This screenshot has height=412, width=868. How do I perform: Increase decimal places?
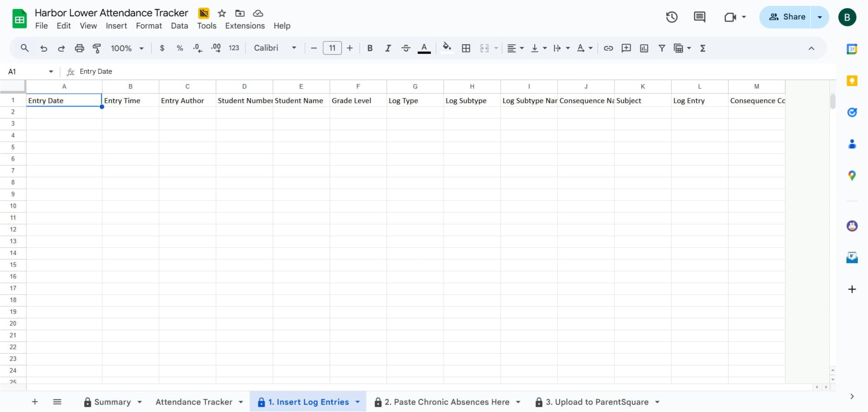coord(216,48)
